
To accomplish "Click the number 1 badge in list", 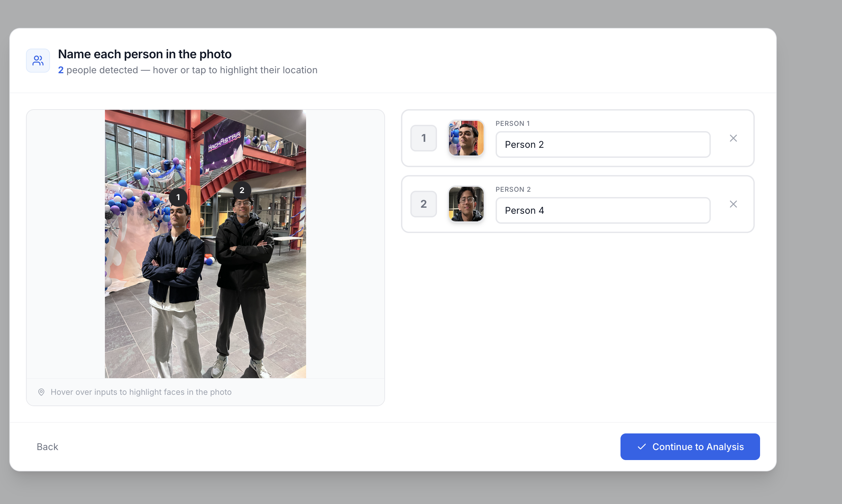I will [423, 138].
